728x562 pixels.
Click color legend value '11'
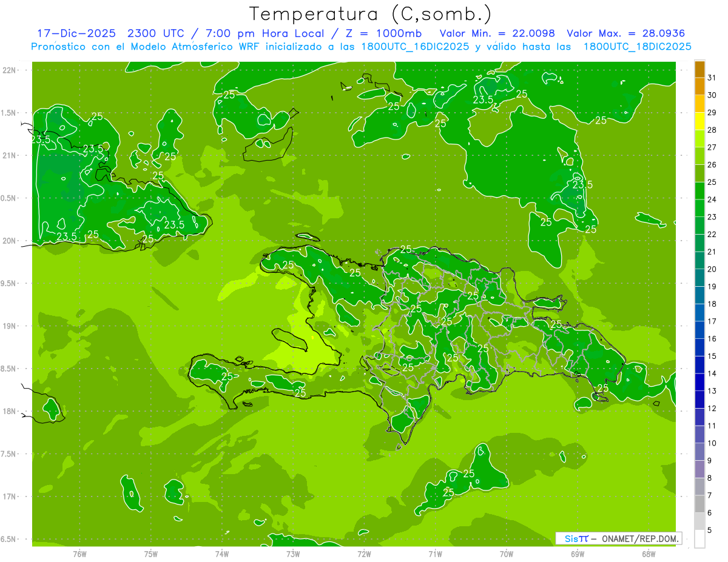coord(712,426)
